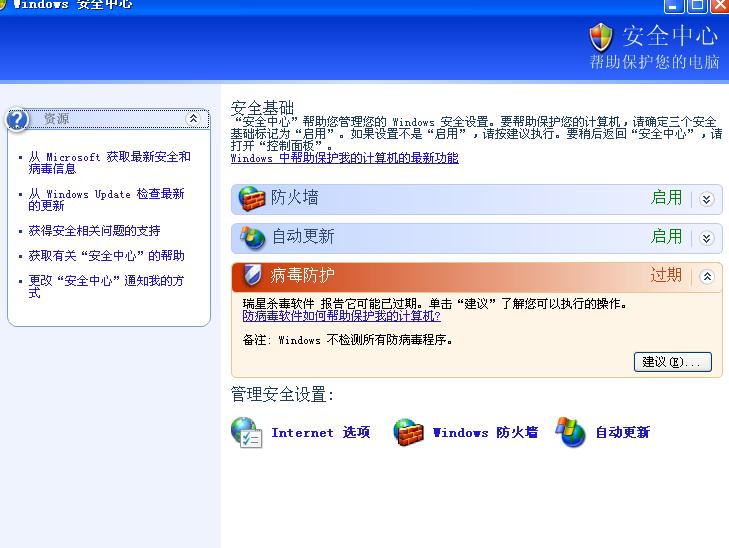Click the 安全基础 heading

coord(262,108)
